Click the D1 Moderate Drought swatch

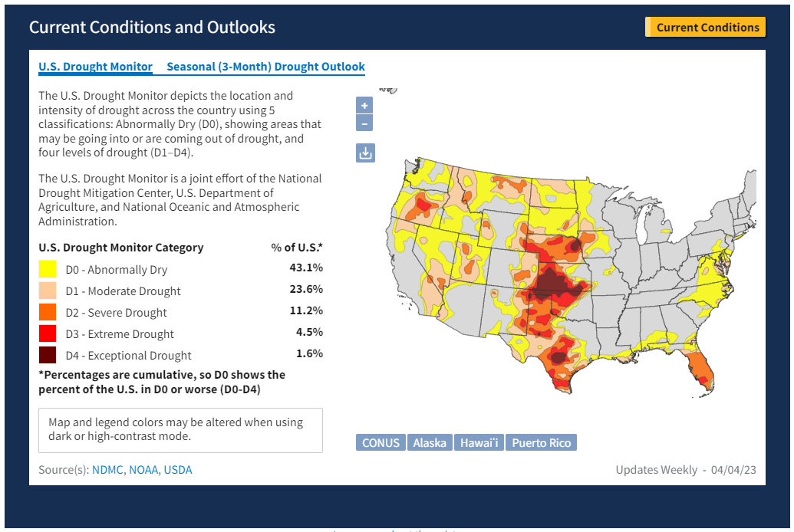tap(48, 291)
